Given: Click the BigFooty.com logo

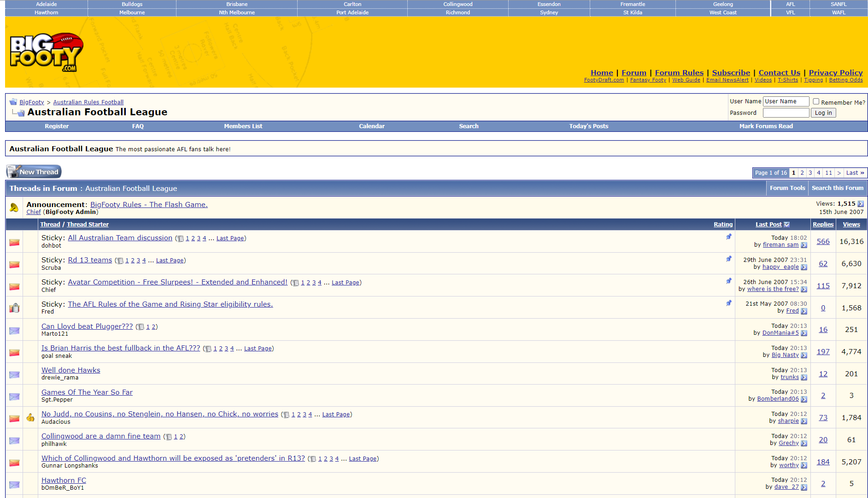Looking at the screenshot, I should click(47, 53).
